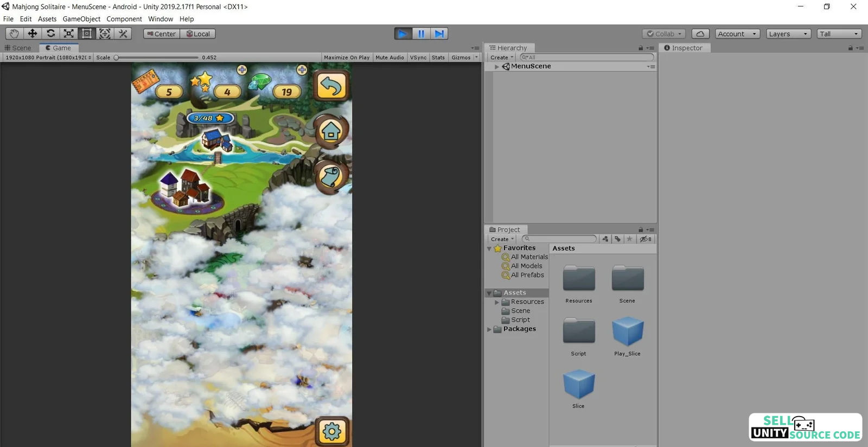Expand the MenuScene in Hierarchy
Viewport: 868px width, 447px height.
pyautogui.click(x=496, y=66)
